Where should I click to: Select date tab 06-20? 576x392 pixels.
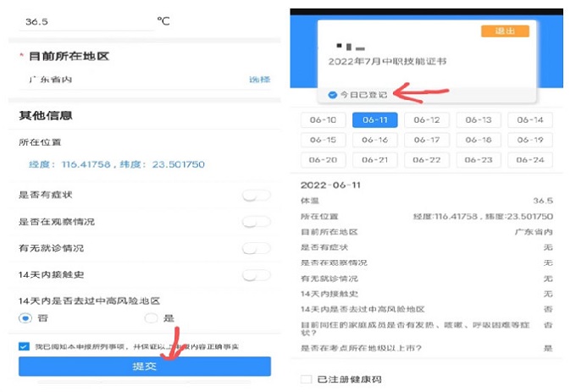pyautogui.click(x=323, y=160)
